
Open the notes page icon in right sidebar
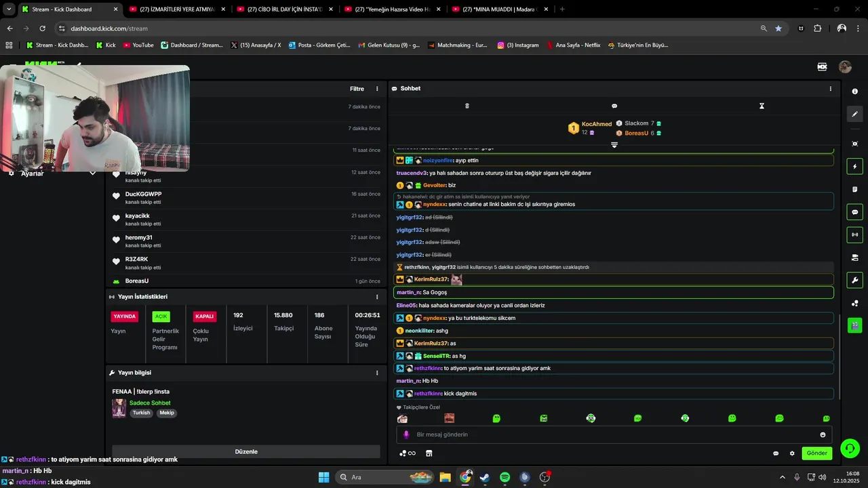click(x=854, y=189)
